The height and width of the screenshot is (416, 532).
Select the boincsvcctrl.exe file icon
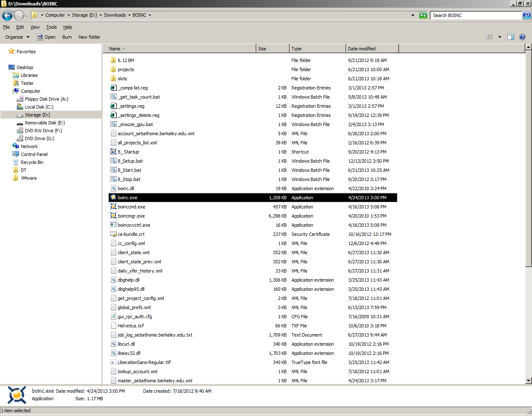pos(113,225)
